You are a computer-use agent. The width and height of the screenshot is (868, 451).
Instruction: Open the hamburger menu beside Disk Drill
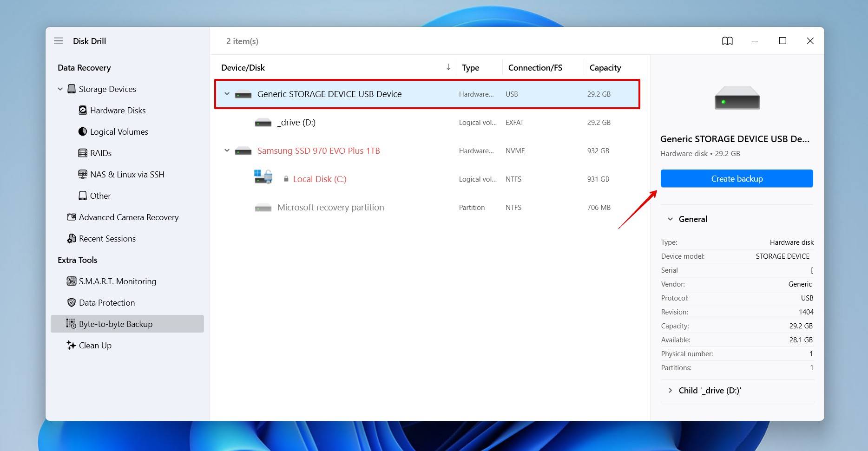click(59, 41)
